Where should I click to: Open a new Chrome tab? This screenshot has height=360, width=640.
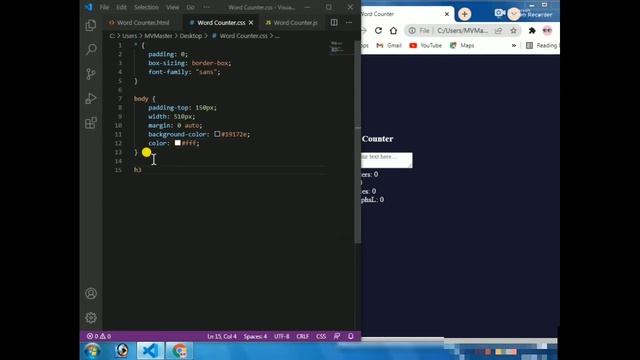point(464,14)
